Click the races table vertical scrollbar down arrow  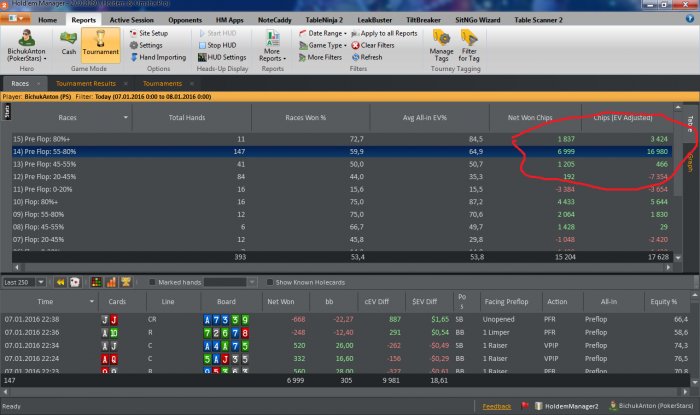[678, 257]
